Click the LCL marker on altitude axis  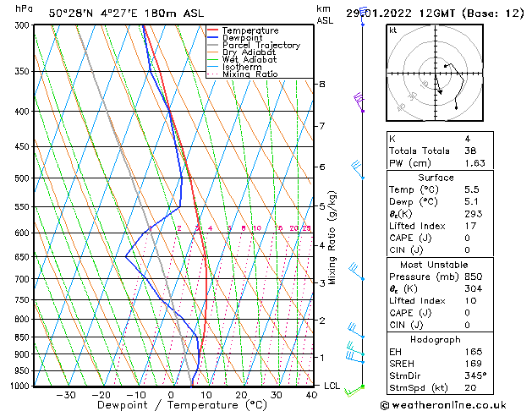pos(333,386)
